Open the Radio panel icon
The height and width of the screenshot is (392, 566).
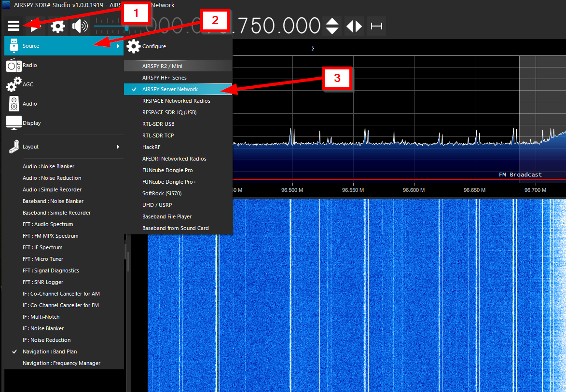click(14, 65)
